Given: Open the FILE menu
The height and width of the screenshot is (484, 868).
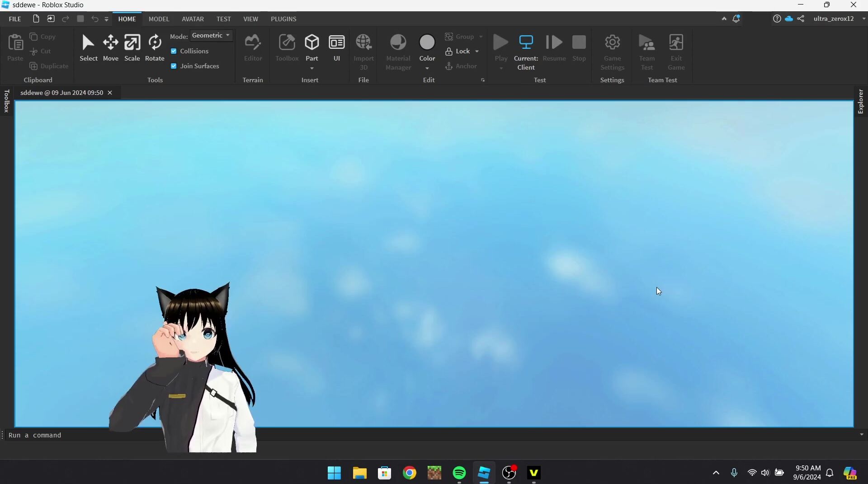Looking at the screenshot, I should 15,19.
